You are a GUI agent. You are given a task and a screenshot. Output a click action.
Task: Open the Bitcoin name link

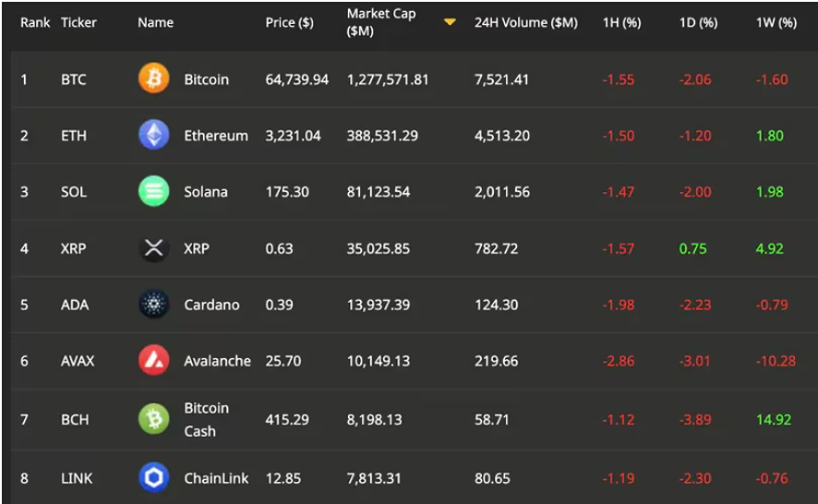(x=206, y=79)
